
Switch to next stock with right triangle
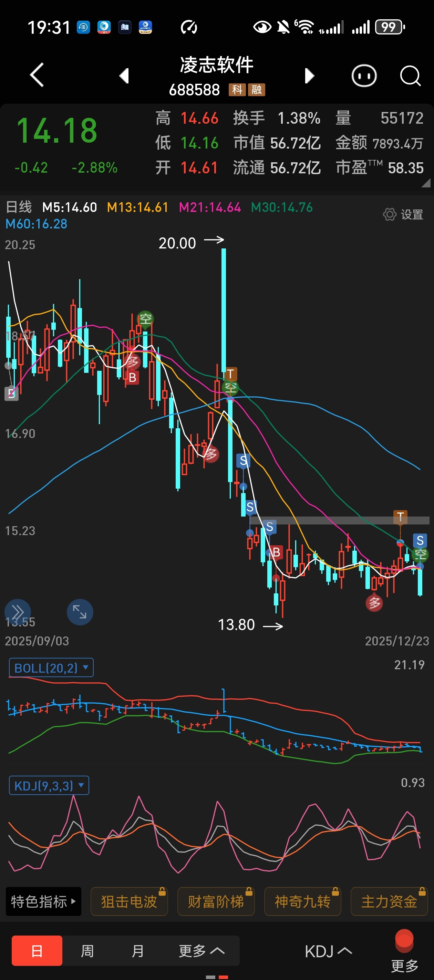coord(310,76)
